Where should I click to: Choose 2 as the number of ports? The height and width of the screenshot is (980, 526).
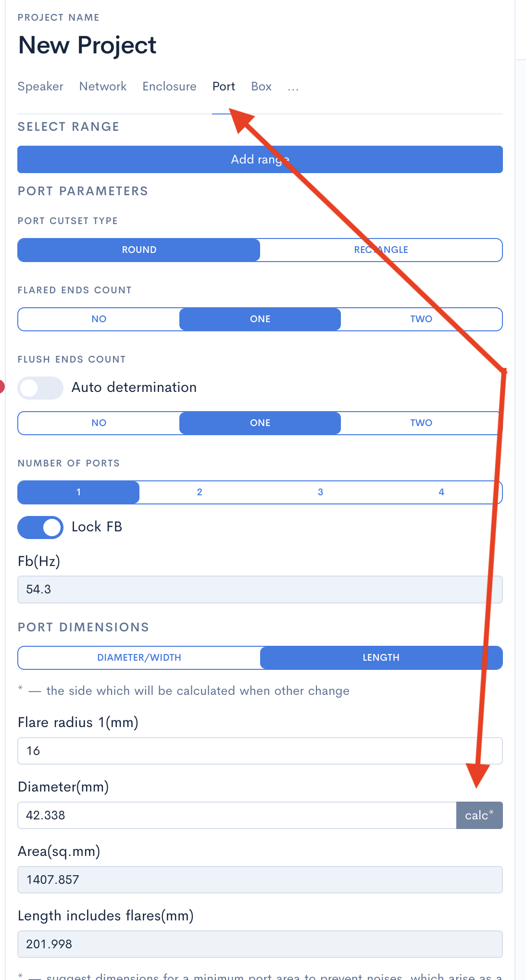point(200,492)
